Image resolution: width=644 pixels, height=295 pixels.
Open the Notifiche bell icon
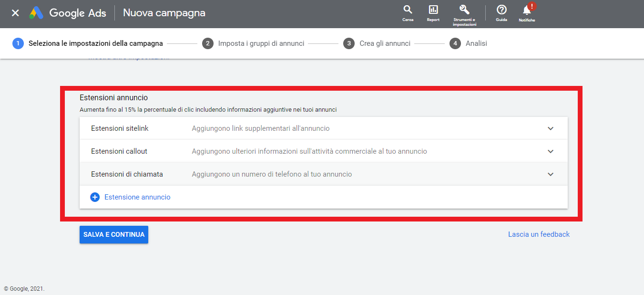tap(527, 11)
